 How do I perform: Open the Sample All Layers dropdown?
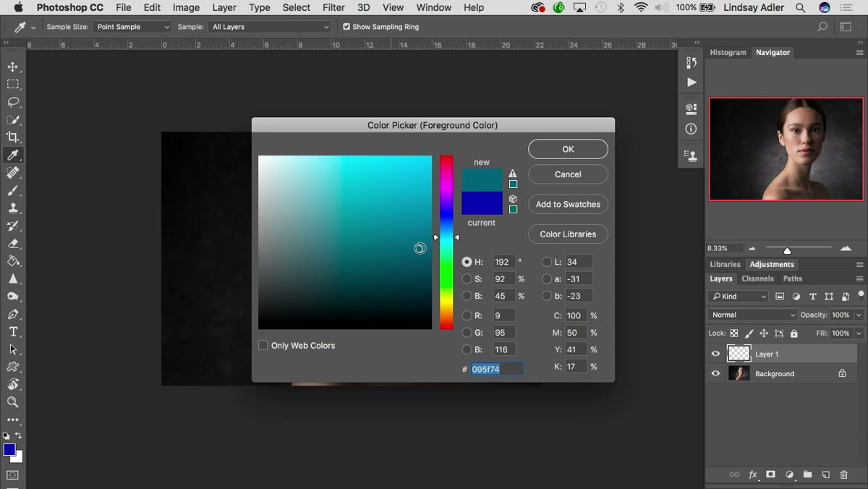(x=270, y=27)
